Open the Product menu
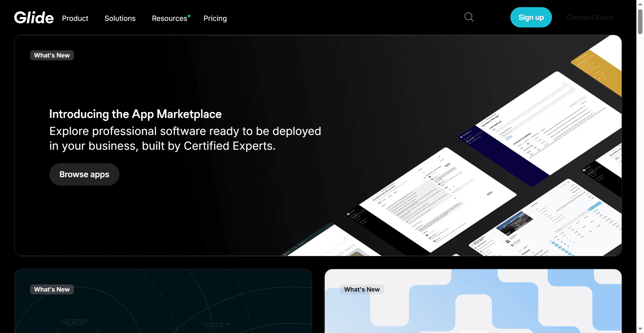This screenshot has width=644, height=333. tap(75, 18)
